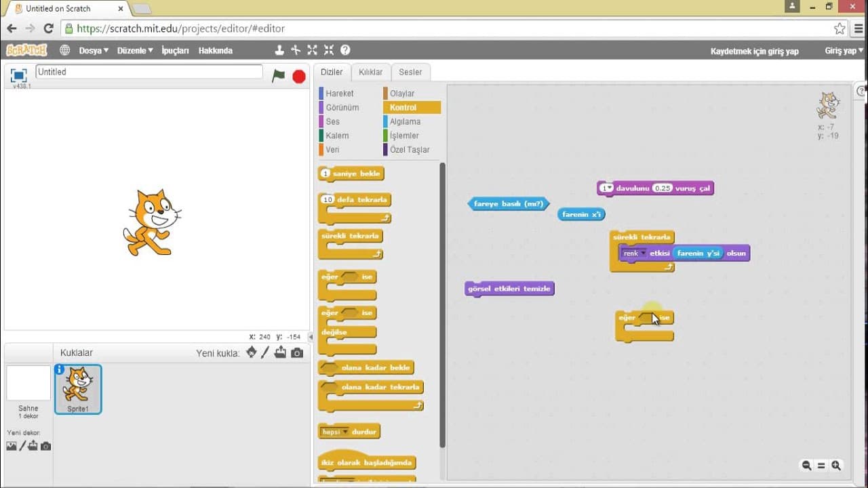Switch to the Sesler tab
This screenshot has height=488, width=868.
point(410,72)
